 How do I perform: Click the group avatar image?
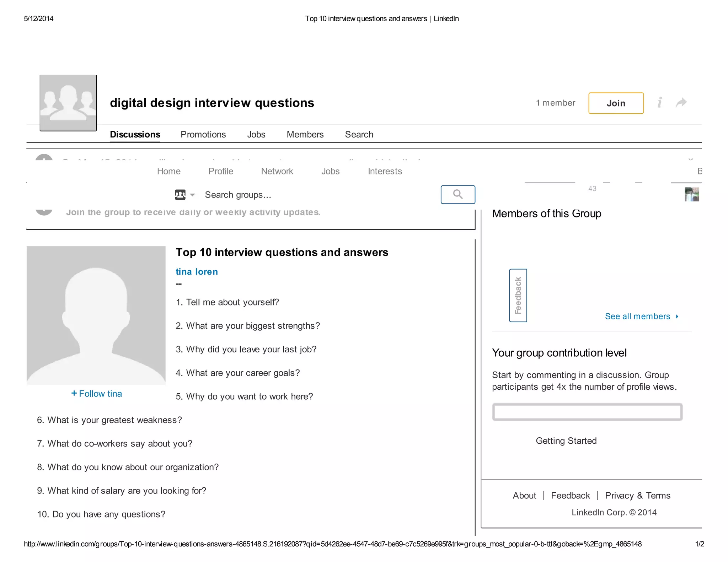point(68,103)
